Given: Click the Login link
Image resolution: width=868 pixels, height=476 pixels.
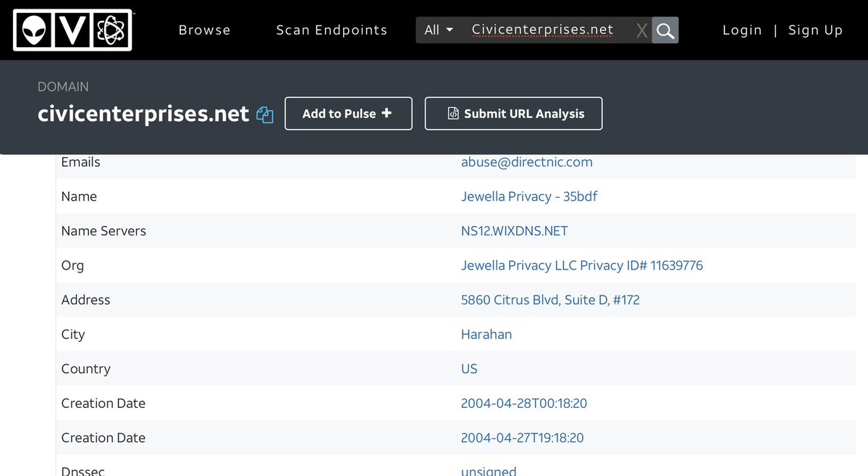Looking at the screenshot, I should (742, 30).
